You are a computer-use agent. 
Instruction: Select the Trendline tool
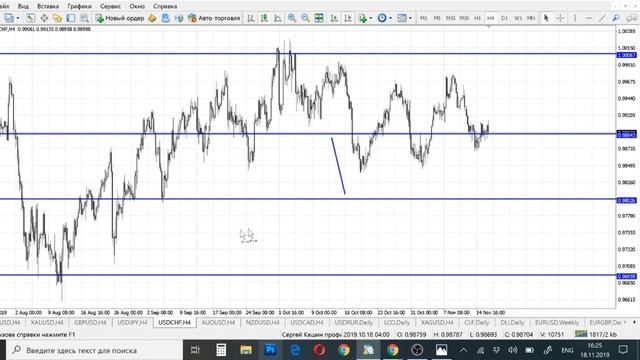(602, 18)
